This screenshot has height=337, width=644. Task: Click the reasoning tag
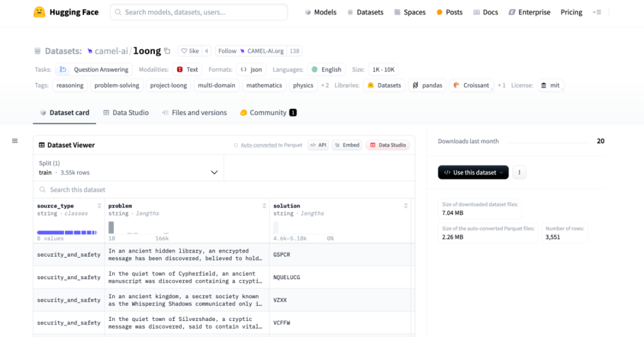click(x=70, y=85)
